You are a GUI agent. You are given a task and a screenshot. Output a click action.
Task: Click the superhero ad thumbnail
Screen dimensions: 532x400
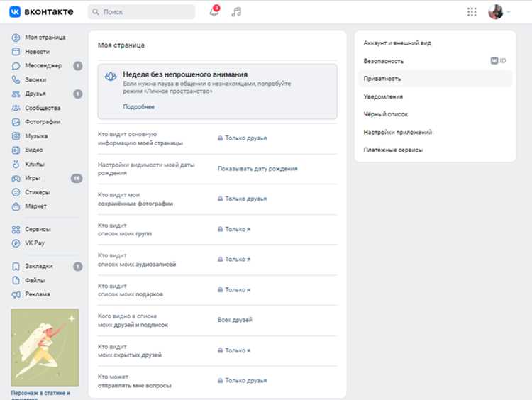[45, 348]
